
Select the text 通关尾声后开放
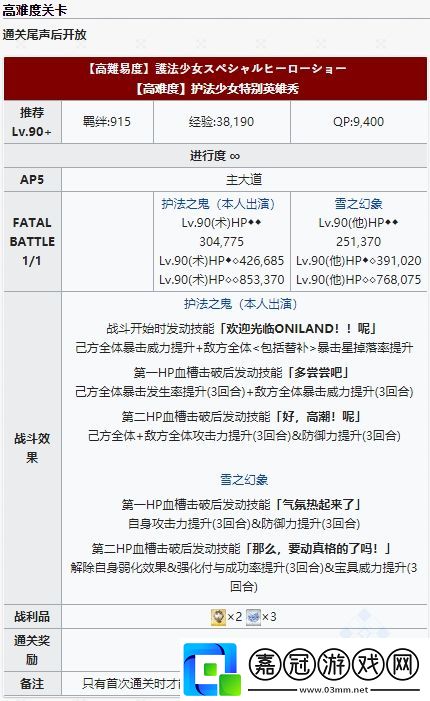(44, 34)
